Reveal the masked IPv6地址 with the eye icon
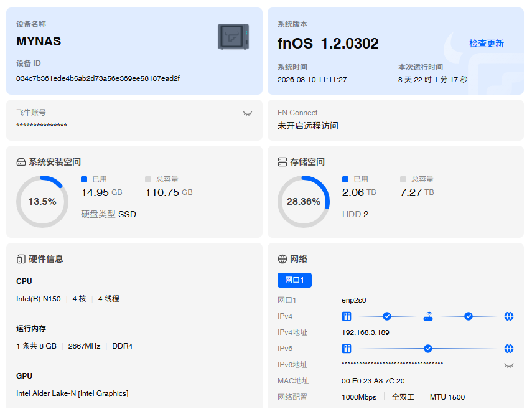 tap(508, 365)
